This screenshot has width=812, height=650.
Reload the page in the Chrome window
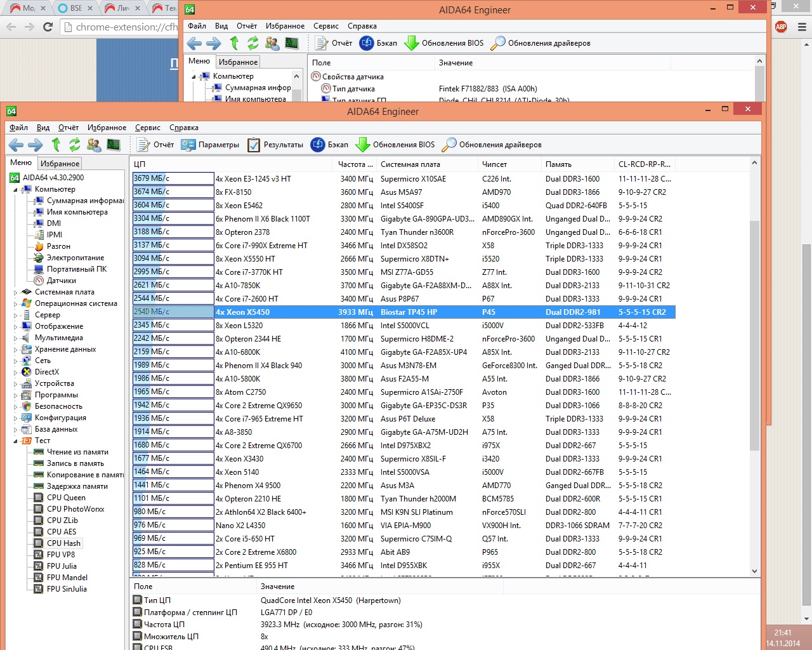tap(48, 27)
